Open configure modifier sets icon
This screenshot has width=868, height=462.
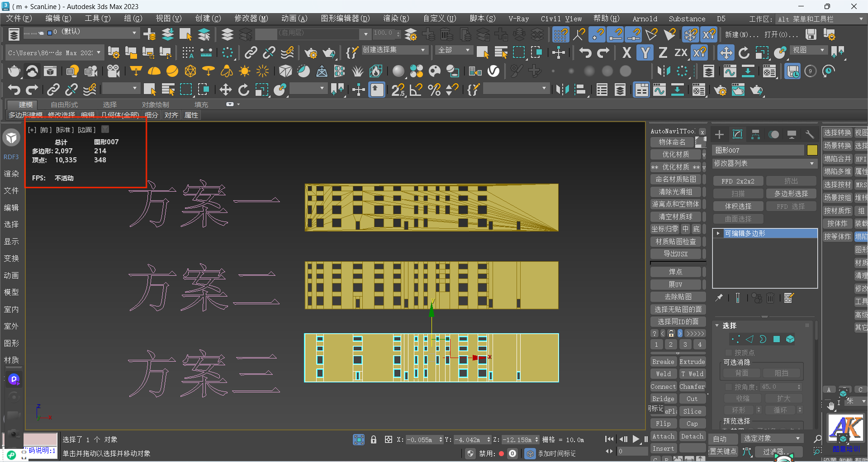pyautogui.click(x=789, y=297)
